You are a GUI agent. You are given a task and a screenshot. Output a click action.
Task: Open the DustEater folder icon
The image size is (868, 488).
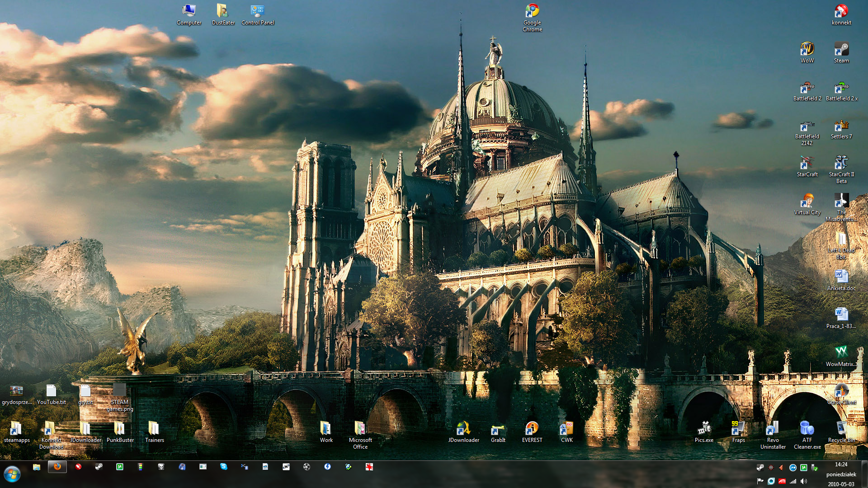[x=223, y=14]
